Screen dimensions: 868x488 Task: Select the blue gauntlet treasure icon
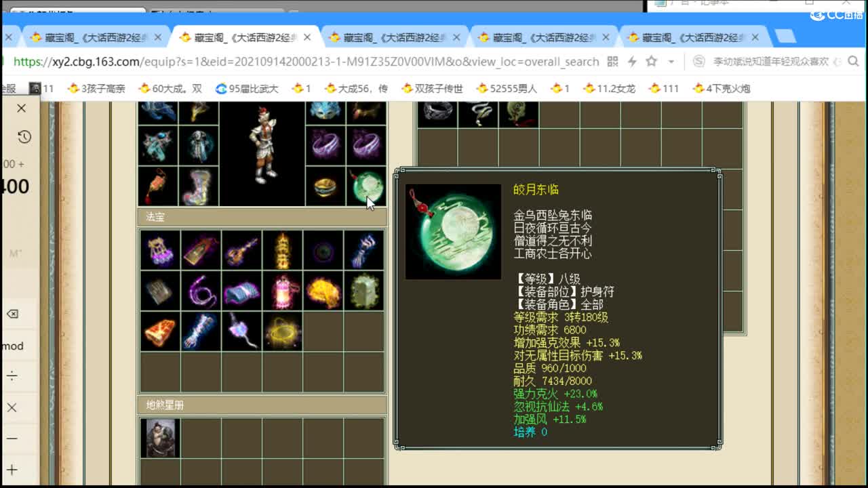coord(201,331)
